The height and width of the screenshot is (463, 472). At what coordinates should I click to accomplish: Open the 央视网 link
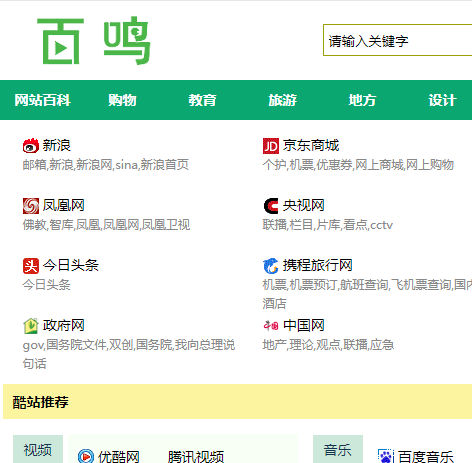303,206
